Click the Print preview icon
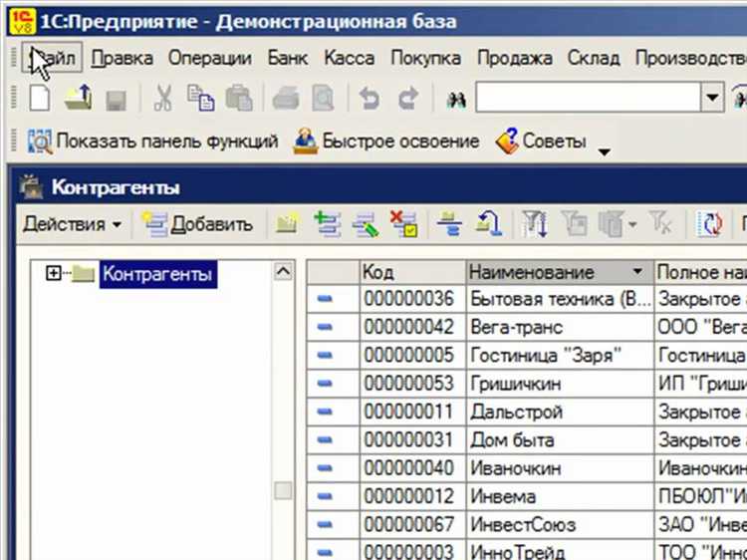 click(323, 99)
